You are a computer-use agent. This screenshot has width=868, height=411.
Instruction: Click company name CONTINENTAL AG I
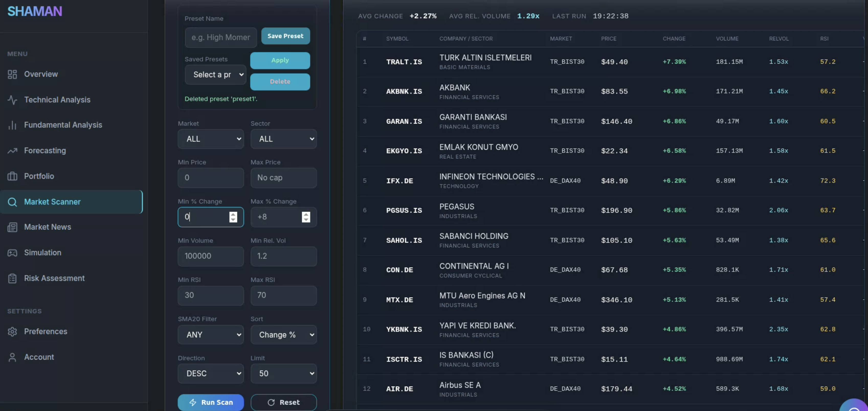click(x=474, y=266)
